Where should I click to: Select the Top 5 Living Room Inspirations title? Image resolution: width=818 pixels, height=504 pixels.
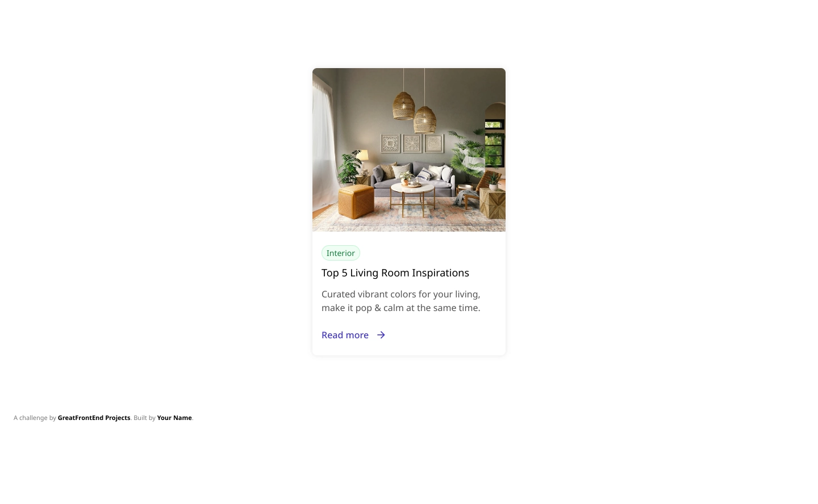(395, 273)
